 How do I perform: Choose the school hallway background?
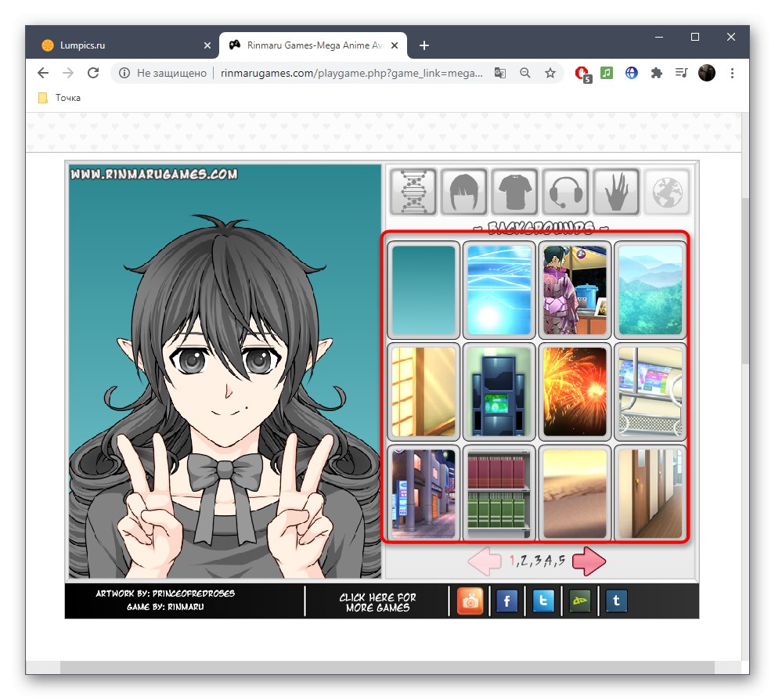pos(651,493)
